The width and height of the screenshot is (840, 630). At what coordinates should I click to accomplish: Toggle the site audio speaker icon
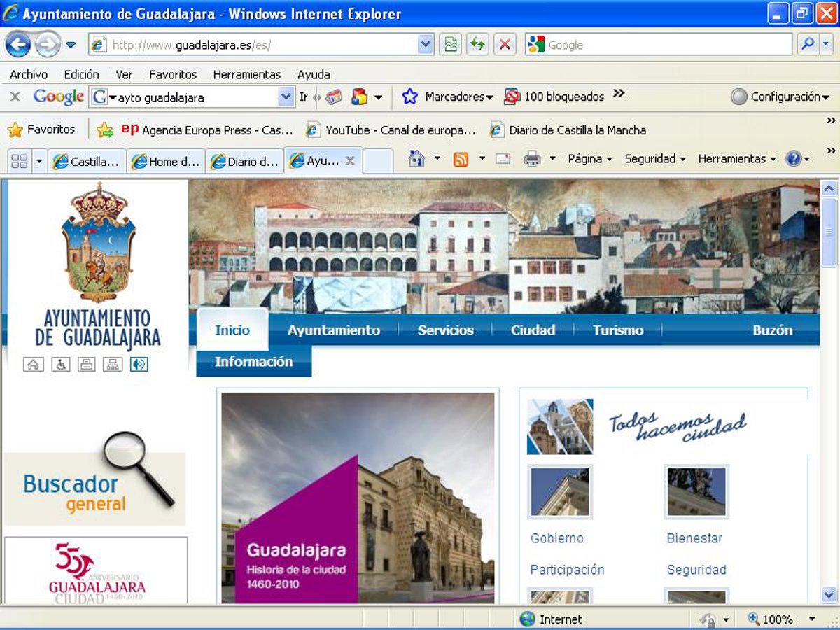pyautogui.click(x=139, y=364)
